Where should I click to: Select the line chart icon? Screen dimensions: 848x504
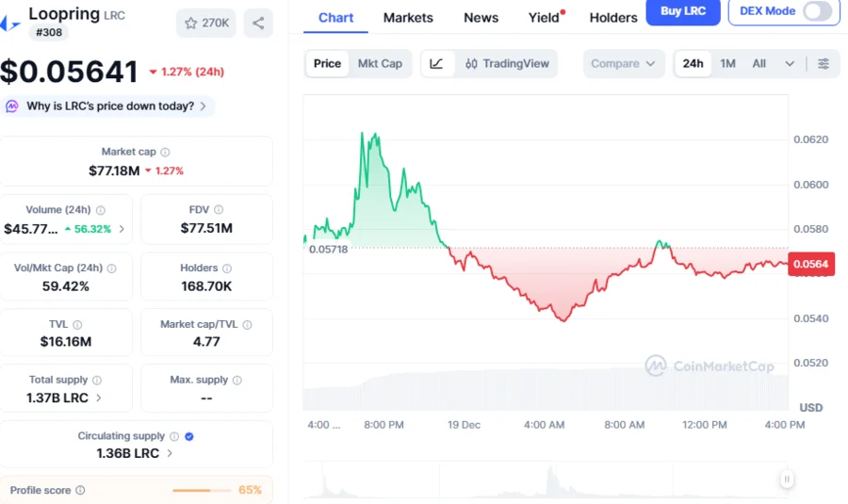click(436, 64)
